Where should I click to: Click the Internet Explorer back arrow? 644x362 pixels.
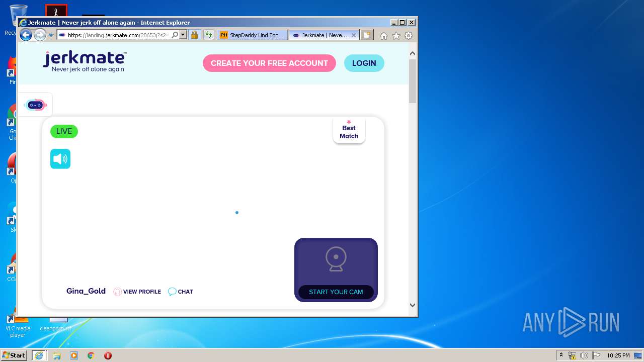click(26, 35)
